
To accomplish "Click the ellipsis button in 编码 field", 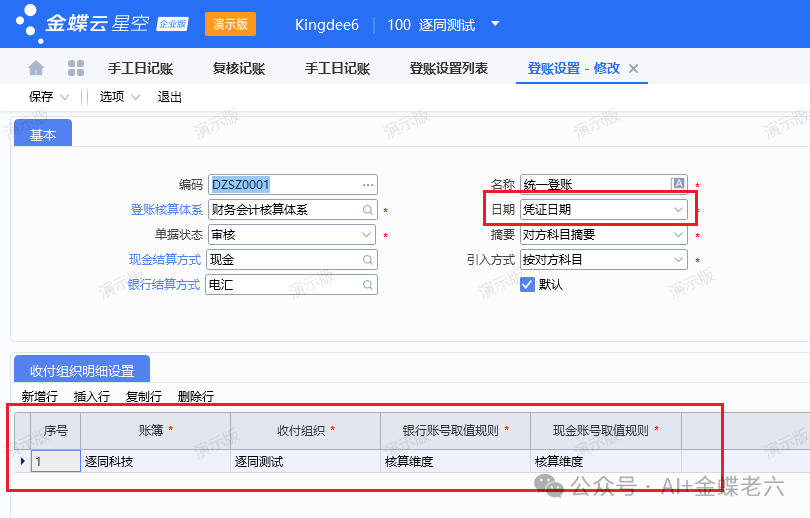I will (368, 185).
